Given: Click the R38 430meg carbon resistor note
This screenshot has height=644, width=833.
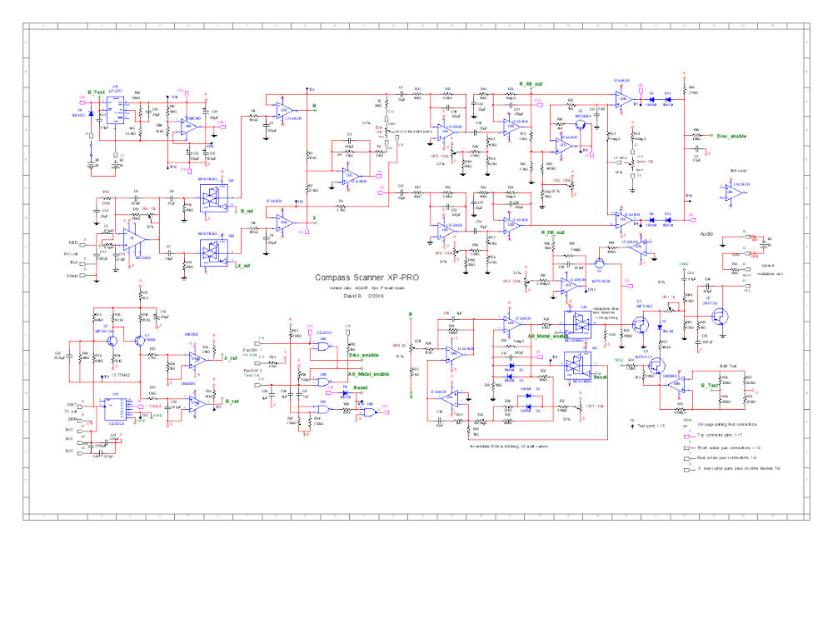Looking at the screenshot, I should click(509, 447).
